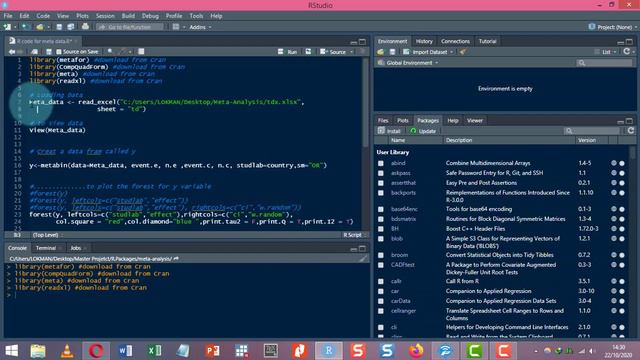The width and height of the screenshot is (640, 360).
Task: Go back to previous source location
Action: point(11,52)
